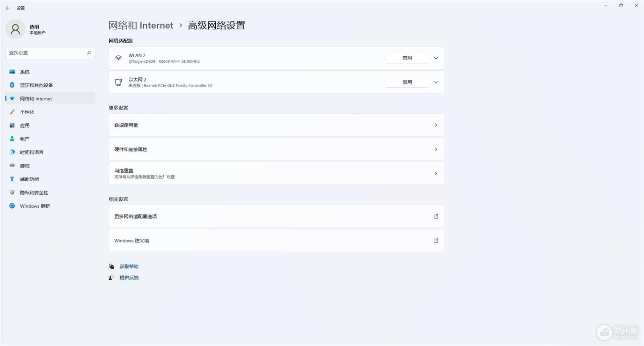The width and height of the screenshot is (644, 346).
Task: Click the RZ608 Wi-Fi 6E 80MHz text
Action: [179, 62]
